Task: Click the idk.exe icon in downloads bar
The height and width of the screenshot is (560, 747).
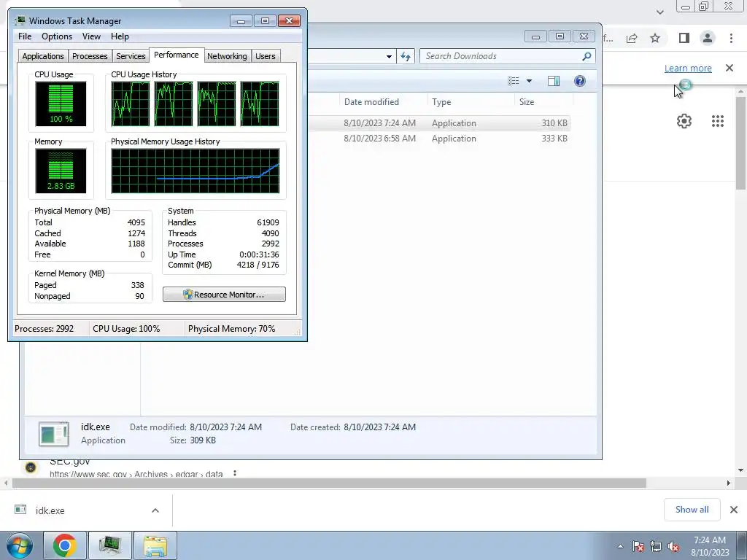Action: tap(20, 510)
